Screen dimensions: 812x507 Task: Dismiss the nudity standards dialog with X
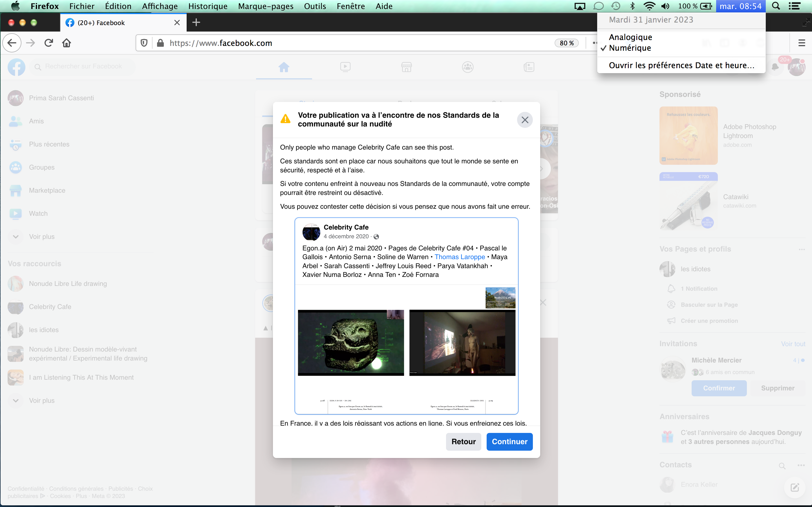pos(525,120)
